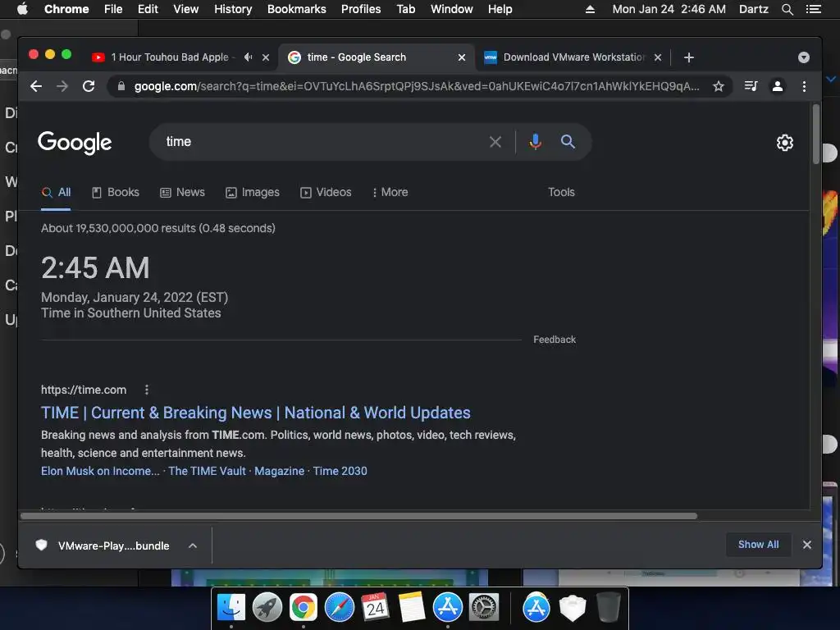Close the downloads bar
The height and width of the screenshot is (630, 840).
[x=807, y=545]
